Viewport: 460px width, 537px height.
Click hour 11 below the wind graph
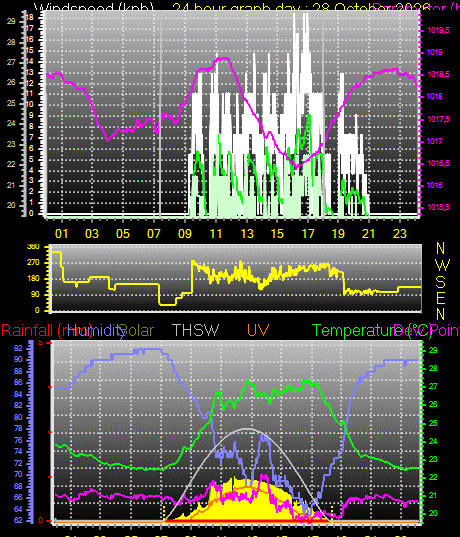216,234
